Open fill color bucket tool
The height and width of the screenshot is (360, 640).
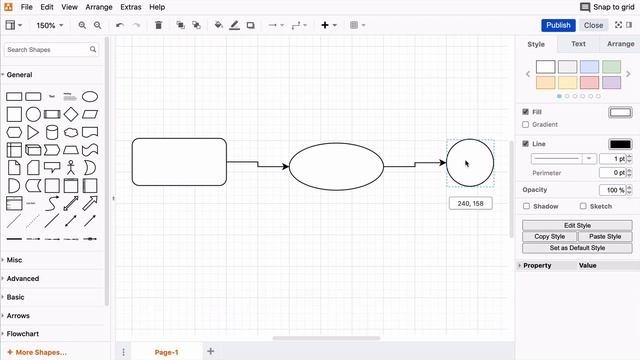click(x=218, y=25)
